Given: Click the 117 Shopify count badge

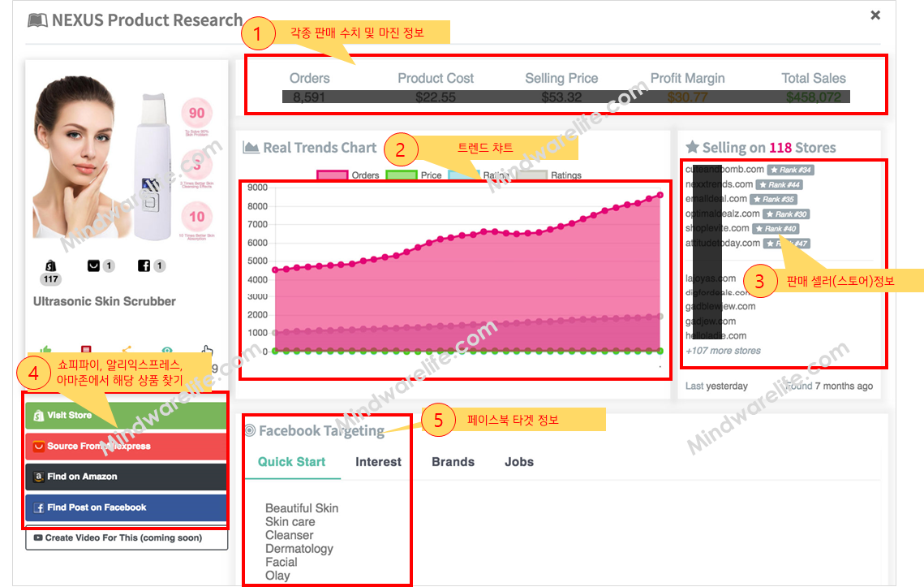Looking at the screenshot, I should 50,279.
